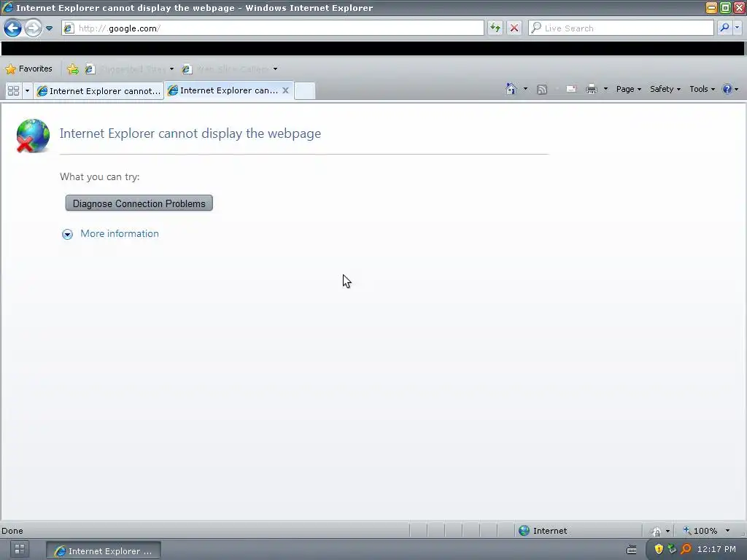Click the Read Mail envelope icon
The width and height of the screenshot is (747, 560).
pos(571,89)
